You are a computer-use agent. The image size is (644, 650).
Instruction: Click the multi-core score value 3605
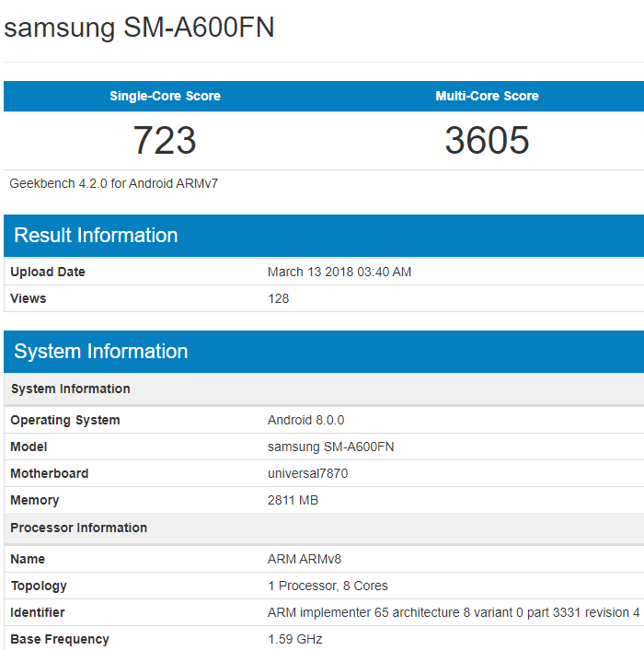click(487, 140)
